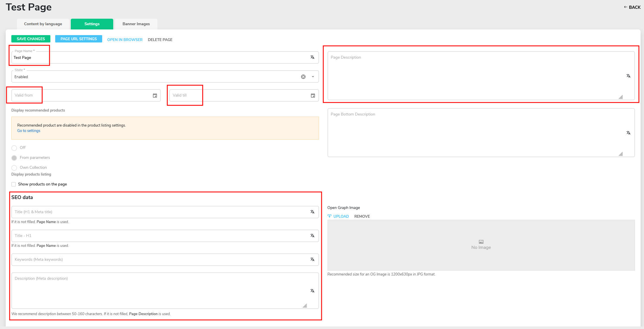Go back using the BACK link
This screenshot has width=644, height=329.
click(x=632, y=7)
